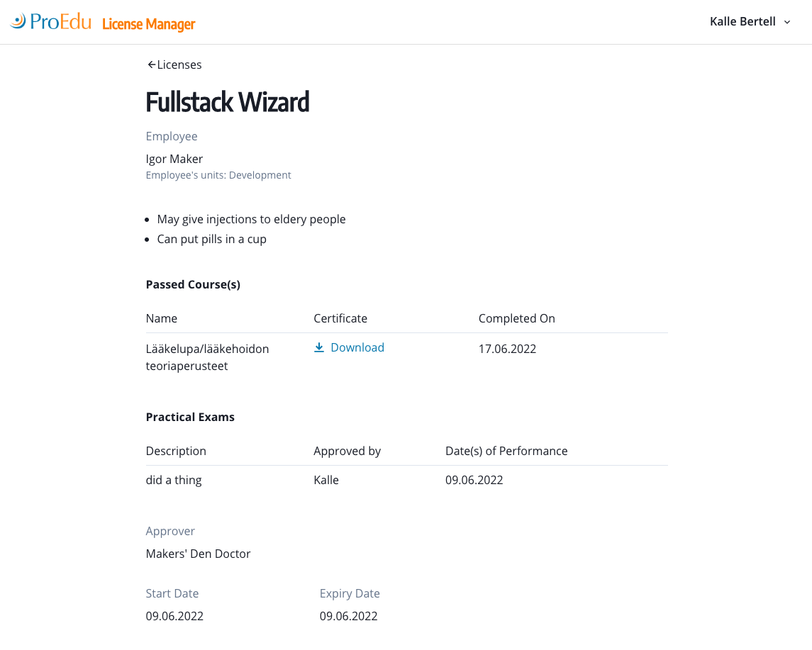Open the Kalle Bertell account menu
The image size is (812, 650).
[x=743, y=21]
